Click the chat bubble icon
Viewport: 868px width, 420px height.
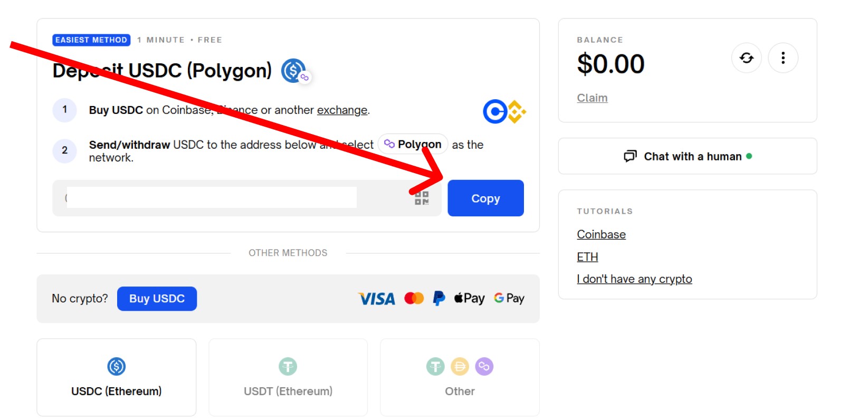[x=630, y=156]
